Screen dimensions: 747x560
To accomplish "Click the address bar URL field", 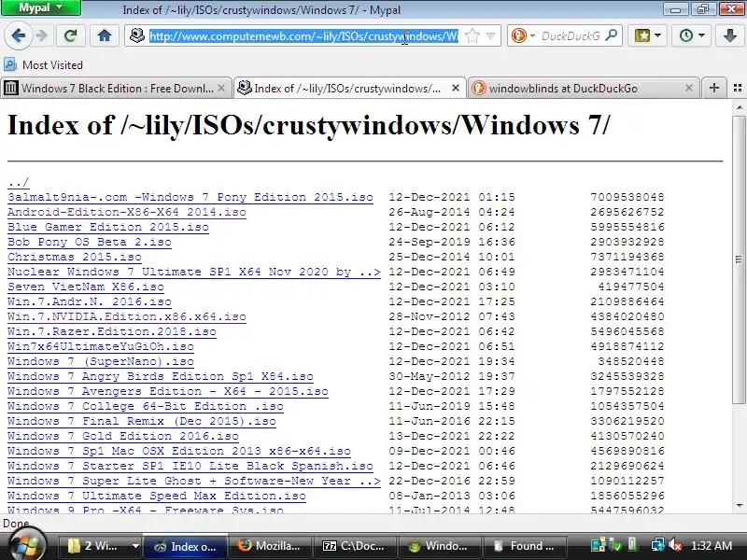I will (x=304, y=35).
